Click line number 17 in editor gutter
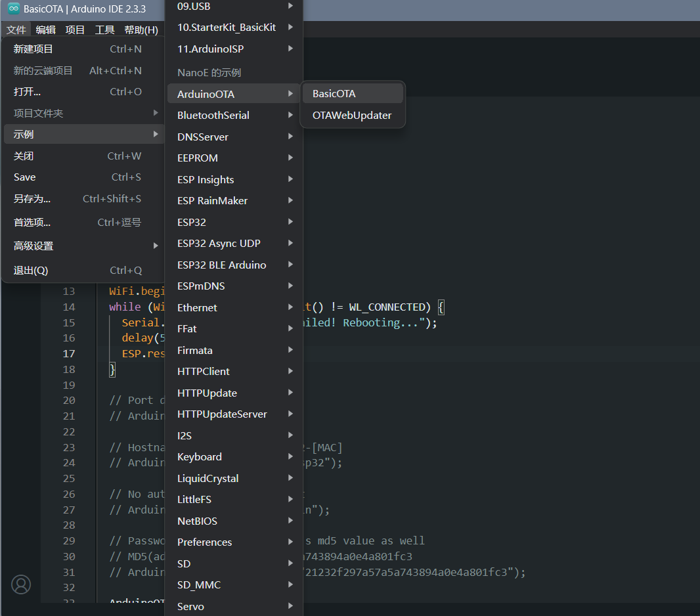Image resolution: width=700 pixels, height=616 pixels. point(69,353)
